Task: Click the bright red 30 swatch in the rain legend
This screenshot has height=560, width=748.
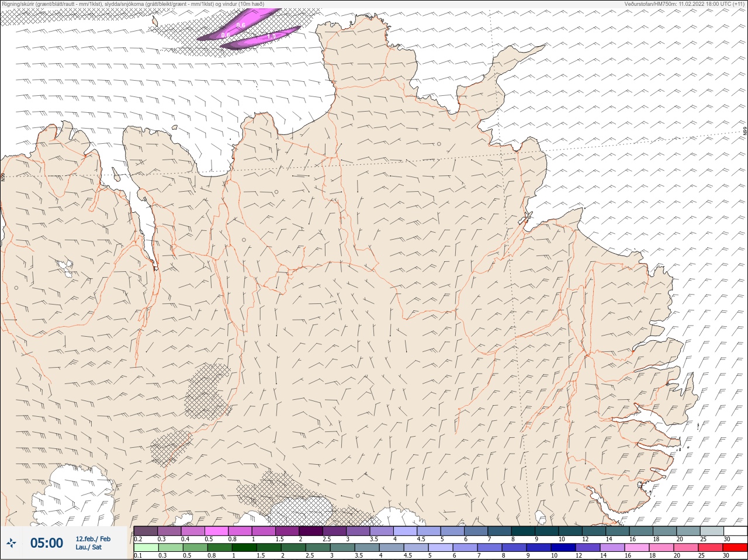Action: pos(735,547)
